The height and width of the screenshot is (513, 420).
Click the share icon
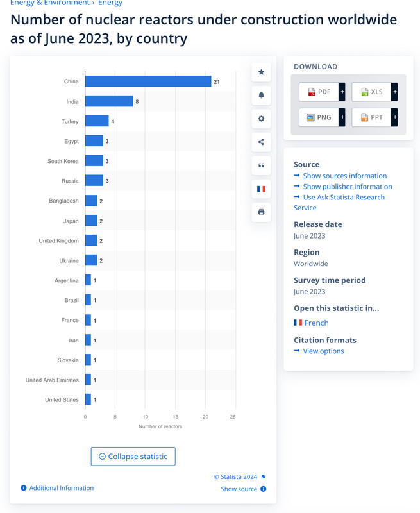coord(261,142)
